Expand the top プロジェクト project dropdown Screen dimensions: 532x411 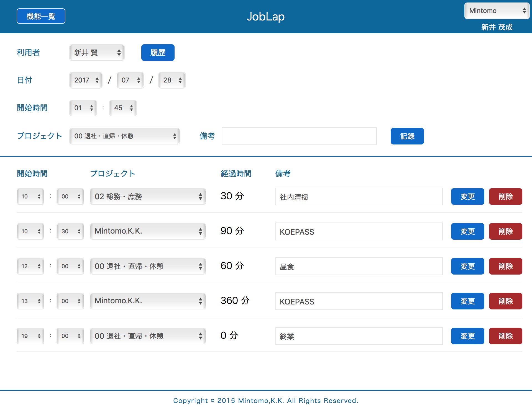coord(124,136)
